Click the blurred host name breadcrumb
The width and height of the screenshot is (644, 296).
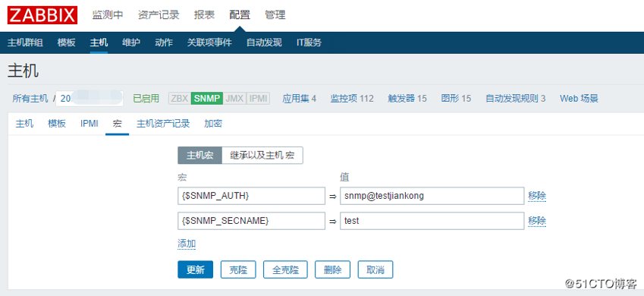pos(90,98)
